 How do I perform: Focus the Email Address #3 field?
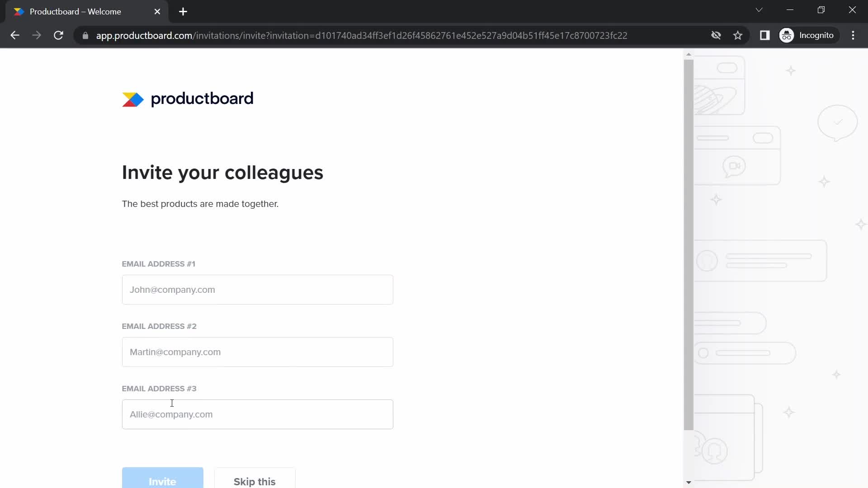tap(257, 414)
